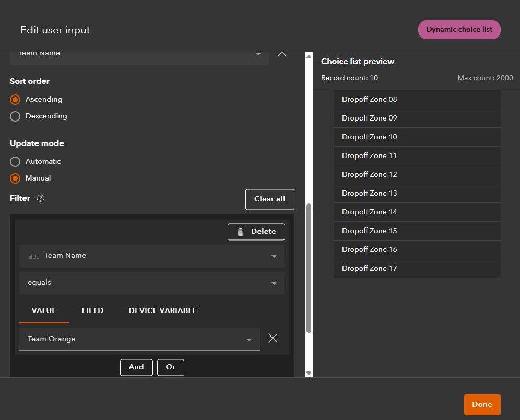Click the trash icon in Delete button
The image size is (520, 420).
pyautogui.click(x=241, y=232)
